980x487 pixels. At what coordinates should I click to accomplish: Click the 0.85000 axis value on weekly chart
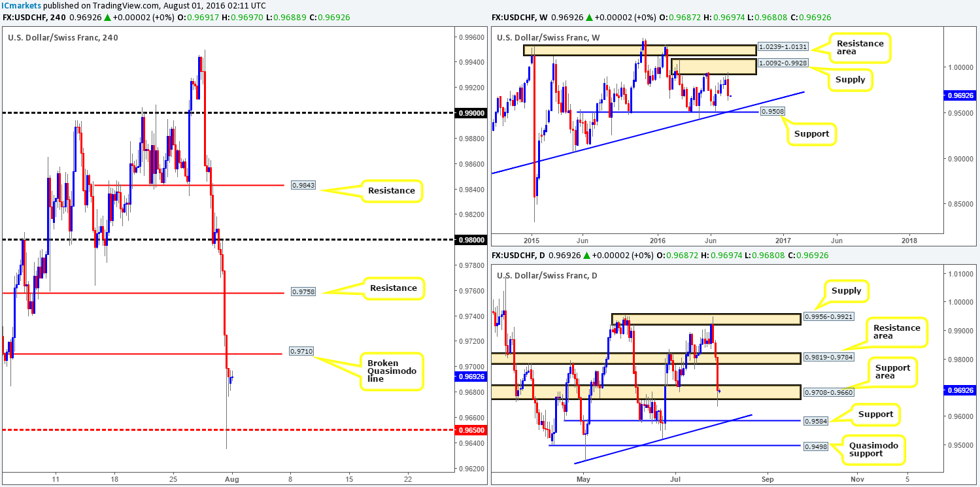pyautogui.click(x=960, y=203)
